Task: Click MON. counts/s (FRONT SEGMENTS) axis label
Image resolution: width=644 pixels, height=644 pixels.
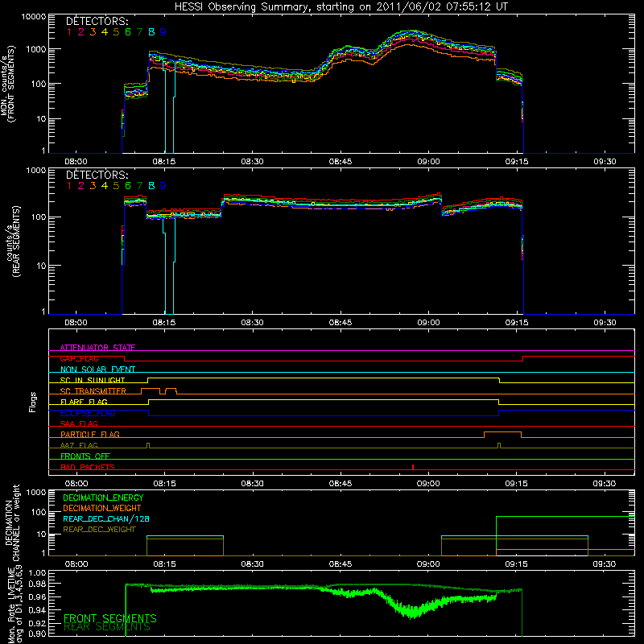Action: [7, 84]
